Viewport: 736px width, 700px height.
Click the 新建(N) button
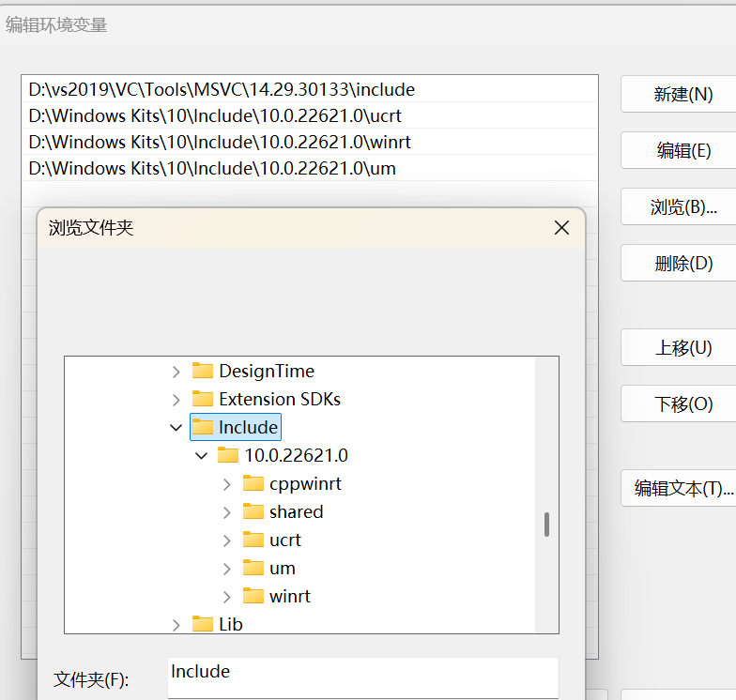point(681,94)
